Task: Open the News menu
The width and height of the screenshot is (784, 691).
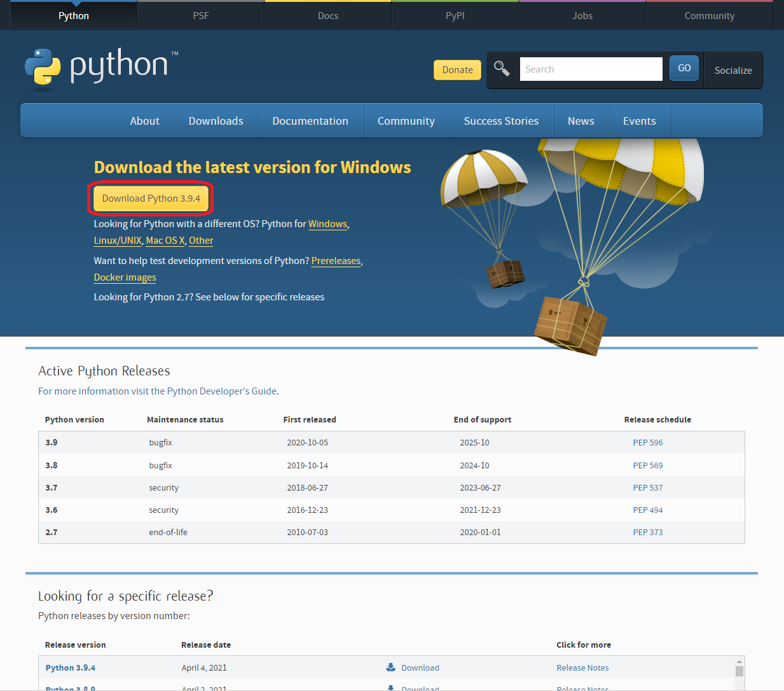Action: 581,121
